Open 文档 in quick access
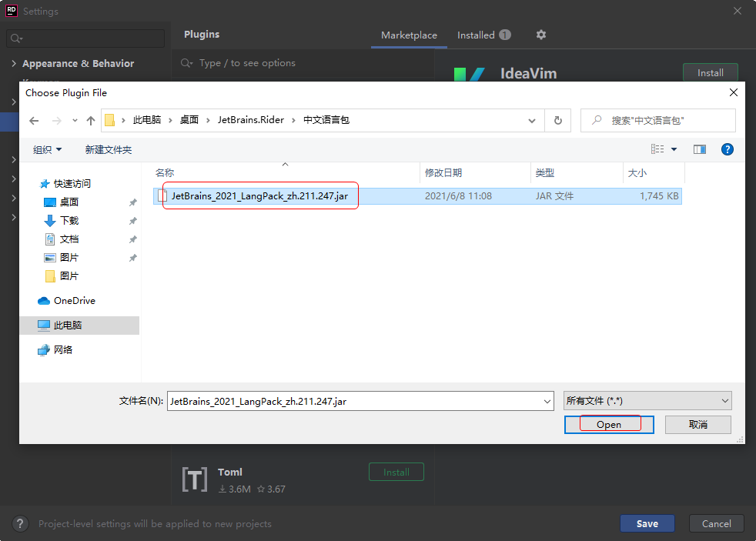 tap(69, 239)
